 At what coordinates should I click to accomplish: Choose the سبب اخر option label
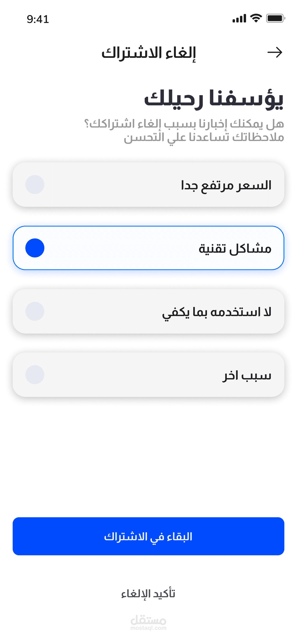(x=247, y=375)
